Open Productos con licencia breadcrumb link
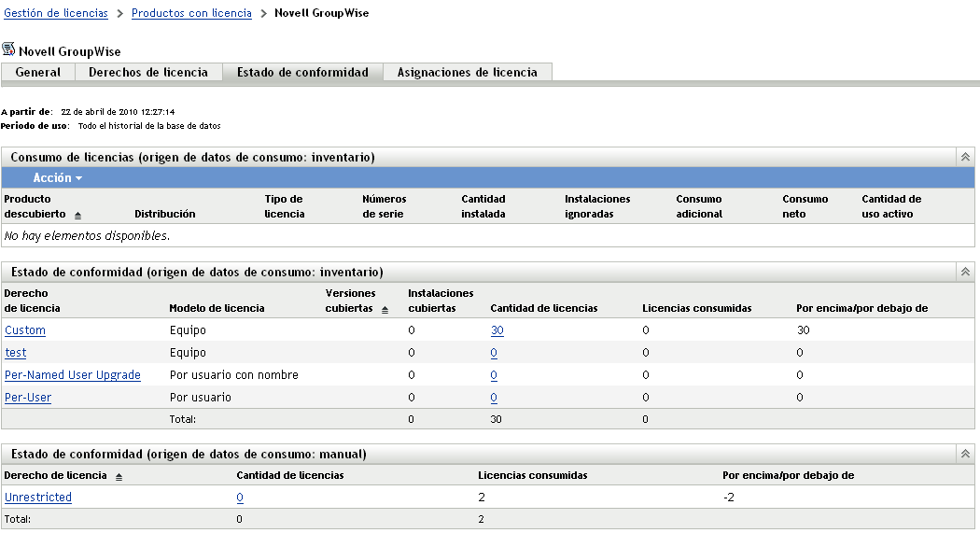The height and width of the screenshot is (533, 980). coord(191,14)
